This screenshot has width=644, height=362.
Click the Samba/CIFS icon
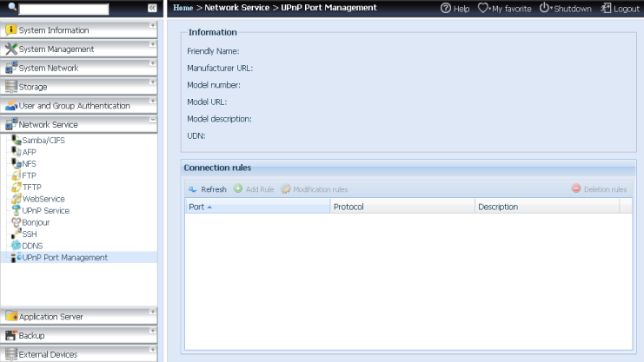(x=16, y=140)
